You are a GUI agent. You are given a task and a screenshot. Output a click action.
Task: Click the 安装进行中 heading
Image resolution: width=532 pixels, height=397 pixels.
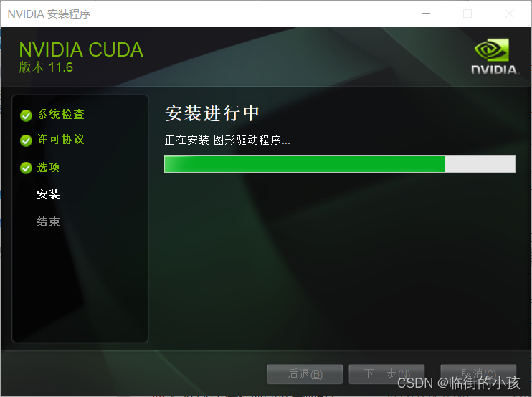[x=212, y=113]
